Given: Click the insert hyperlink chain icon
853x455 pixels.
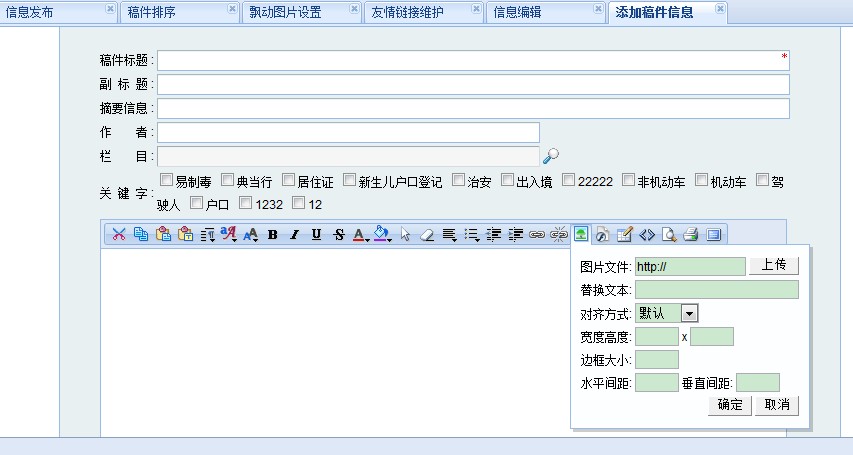Looking at the screenshot, I should pyautogui.click(x=537, y=235).
